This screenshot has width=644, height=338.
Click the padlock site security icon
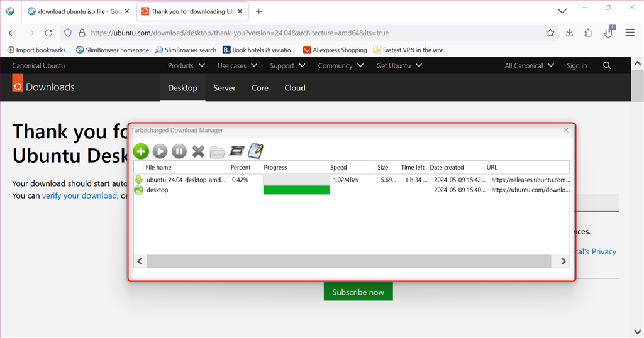pyautogui.click(x=82, y=33)
